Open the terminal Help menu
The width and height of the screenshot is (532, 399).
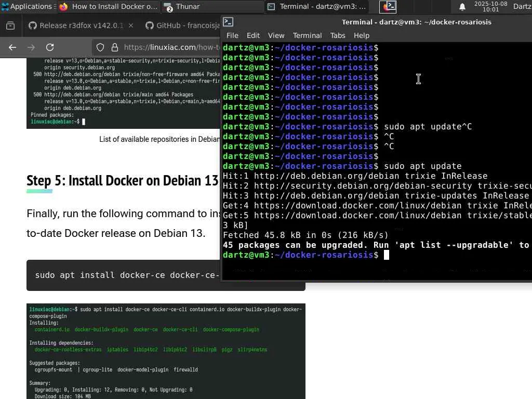[362, 36]
